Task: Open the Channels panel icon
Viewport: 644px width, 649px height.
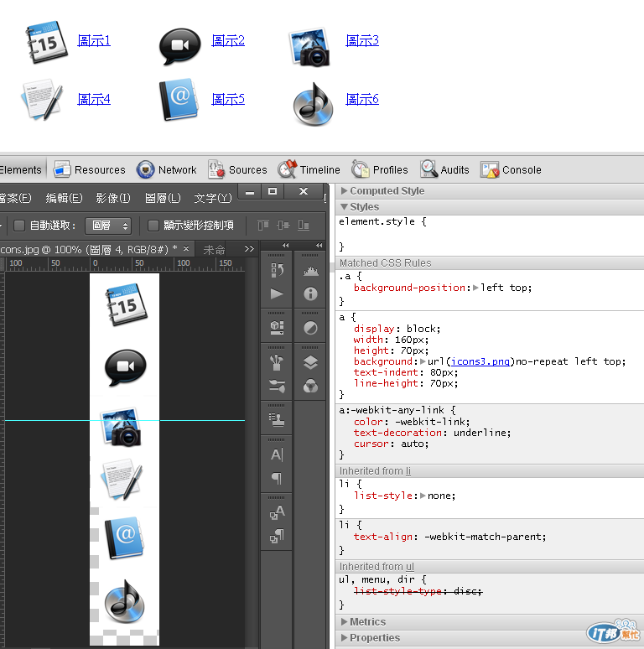Action: tap(310, 387)
